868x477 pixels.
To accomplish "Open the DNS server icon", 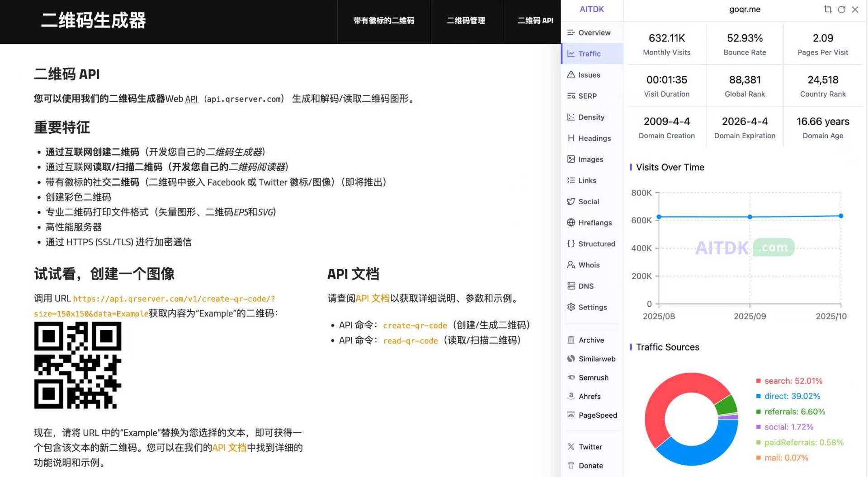I will click(571, 286).
